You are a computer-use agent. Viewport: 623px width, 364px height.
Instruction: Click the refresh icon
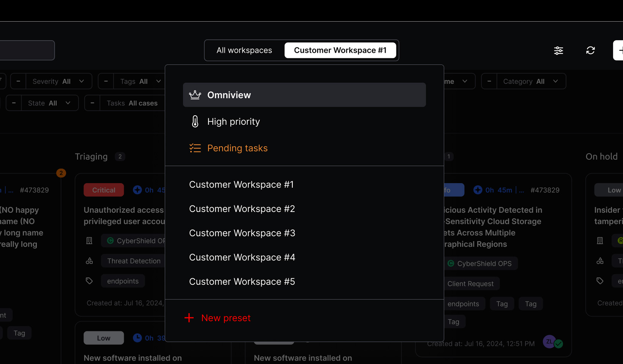pyautogui.click(x=590, y=50)
